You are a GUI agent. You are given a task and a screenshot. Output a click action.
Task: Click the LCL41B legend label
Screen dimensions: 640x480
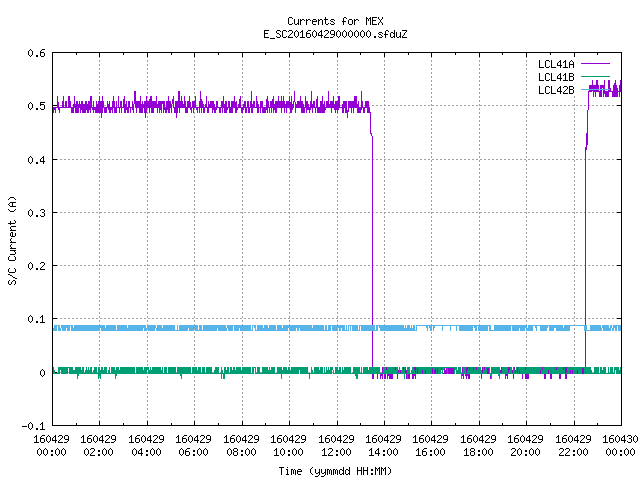coord(556,77)
